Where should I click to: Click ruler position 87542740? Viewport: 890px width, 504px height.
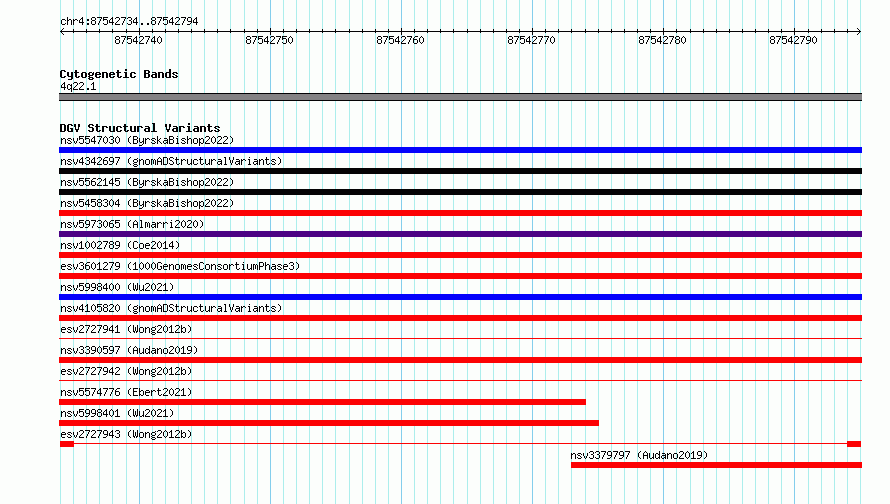click(x=138, y=40)
